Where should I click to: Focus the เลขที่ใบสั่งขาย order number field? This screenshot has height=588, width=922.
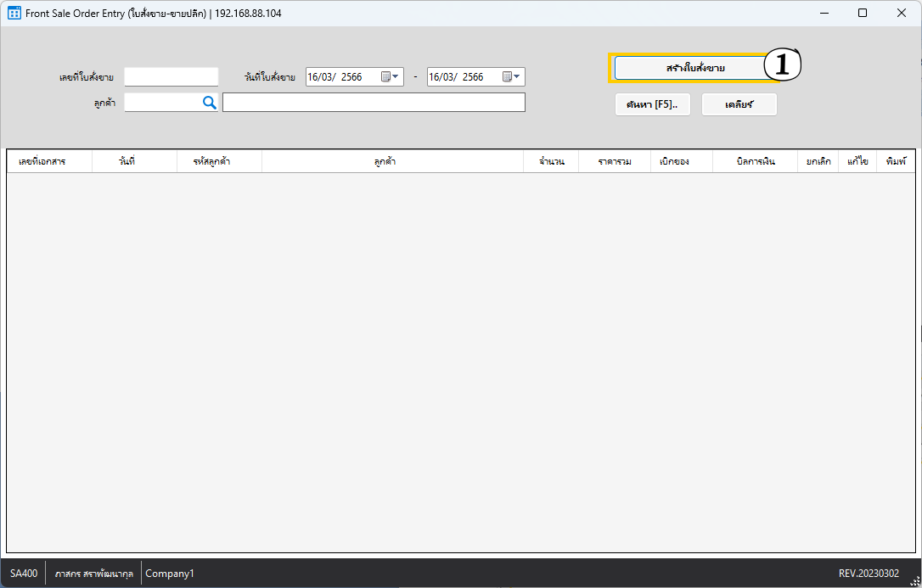171,77
